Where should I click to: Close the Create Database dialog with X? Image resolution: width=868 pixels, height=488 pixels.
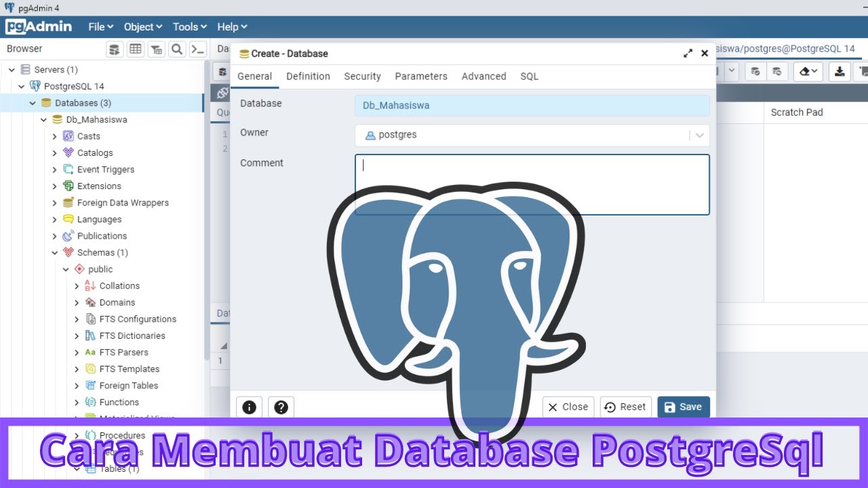(x=705, y=54)
